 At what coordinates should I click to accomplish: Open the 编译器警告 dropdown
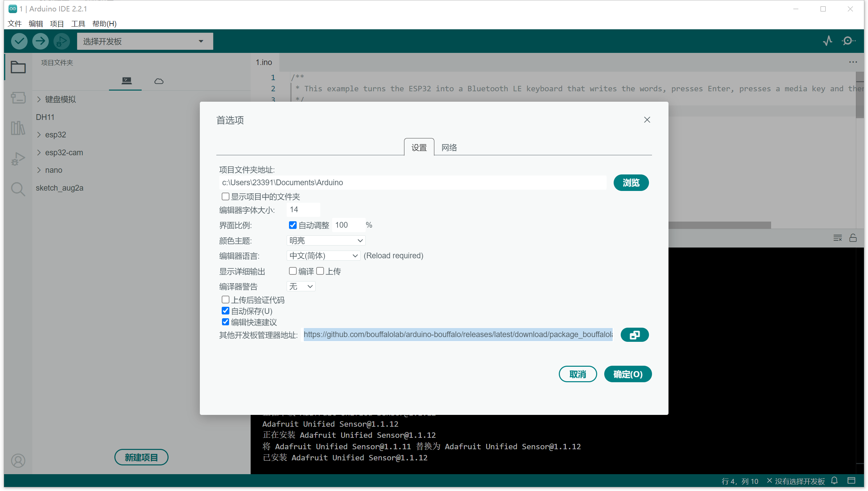pos(300,286)
